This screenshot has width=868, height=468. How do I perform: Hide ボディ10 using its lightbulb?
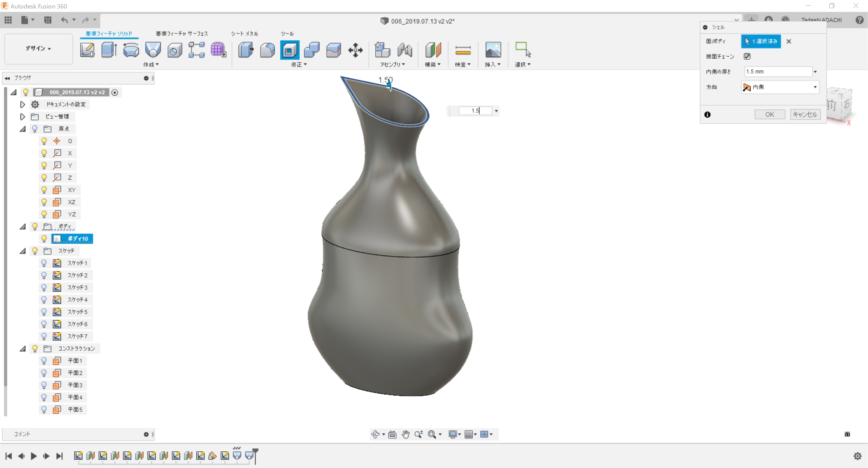tap(44, 239)
